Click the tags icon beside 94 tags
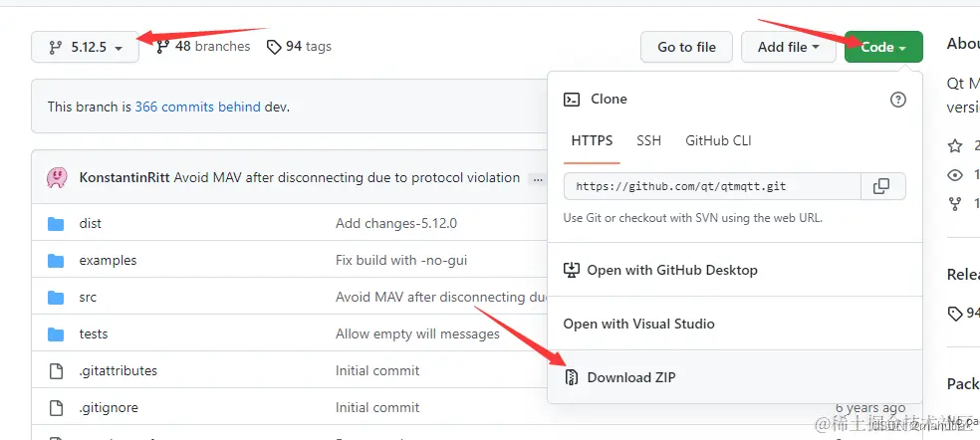 [274, 47]
